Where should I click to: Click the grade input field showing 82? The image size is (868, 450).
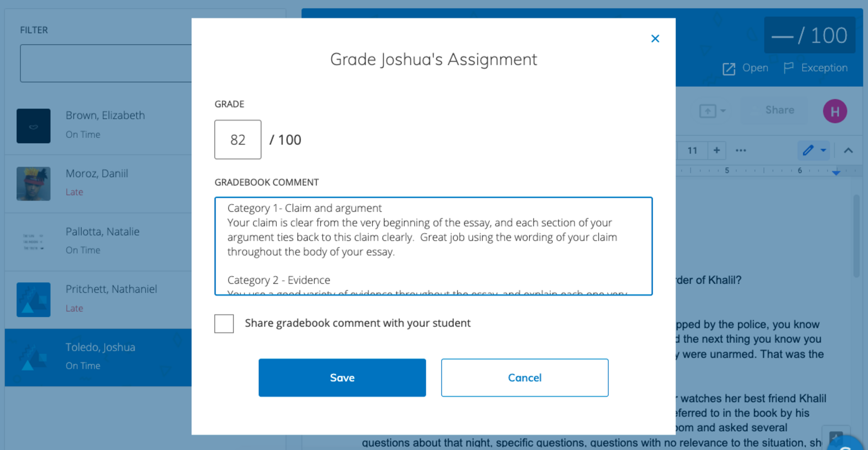click(238, 140)
